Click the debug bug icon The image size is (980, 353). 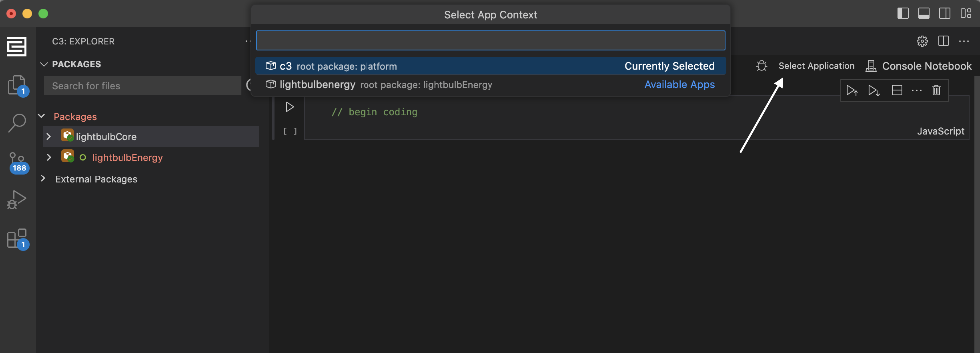[x=761, y=66]
